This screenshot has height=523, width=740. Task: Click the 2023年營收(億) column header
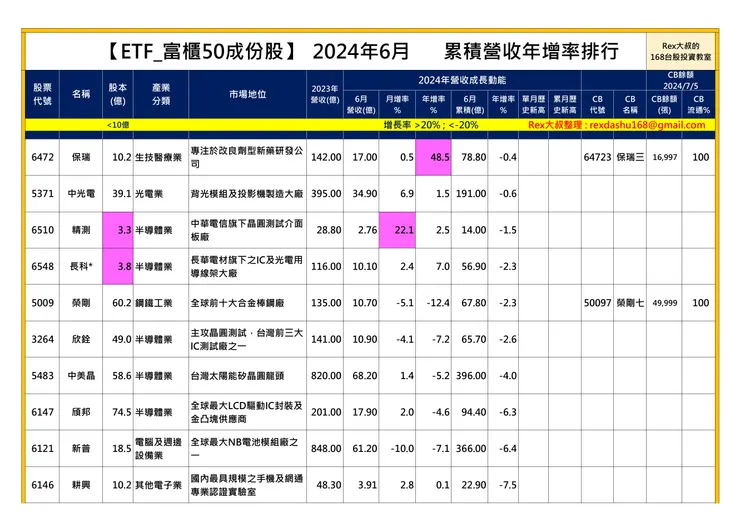tap(325, 94)
